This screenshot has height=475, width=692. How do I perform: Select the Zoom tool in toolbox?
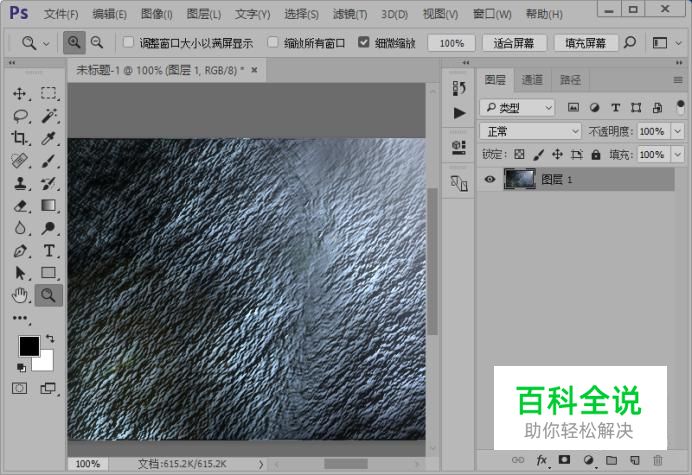(x=49, y=295)
